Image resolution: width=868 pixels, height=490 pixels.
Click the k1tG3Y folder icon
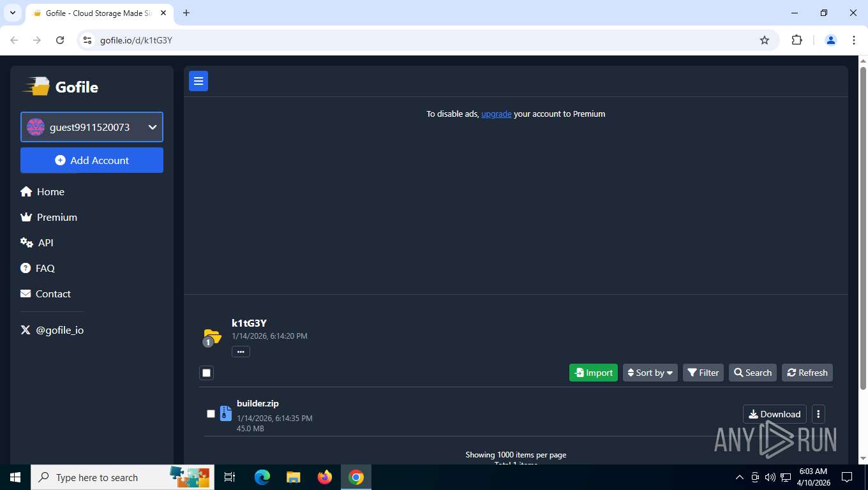pos(212,336)
